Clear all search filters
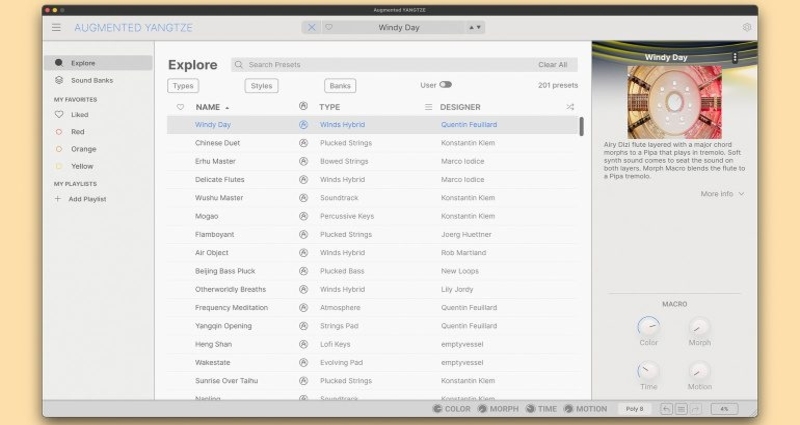The height and width of the screenshot is (425, 800). pos(553,65)
